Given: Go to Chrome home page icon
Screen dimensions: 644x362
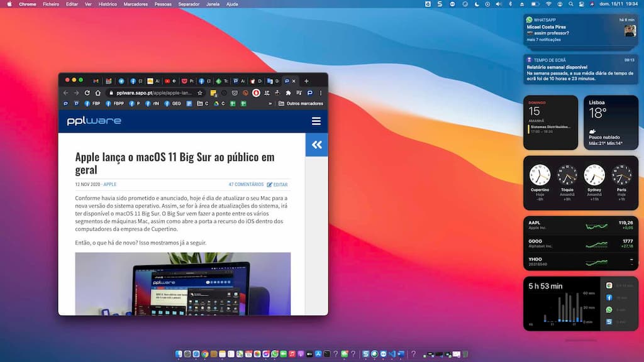Looking at the screenshot, I should click(x=98, y=93).
